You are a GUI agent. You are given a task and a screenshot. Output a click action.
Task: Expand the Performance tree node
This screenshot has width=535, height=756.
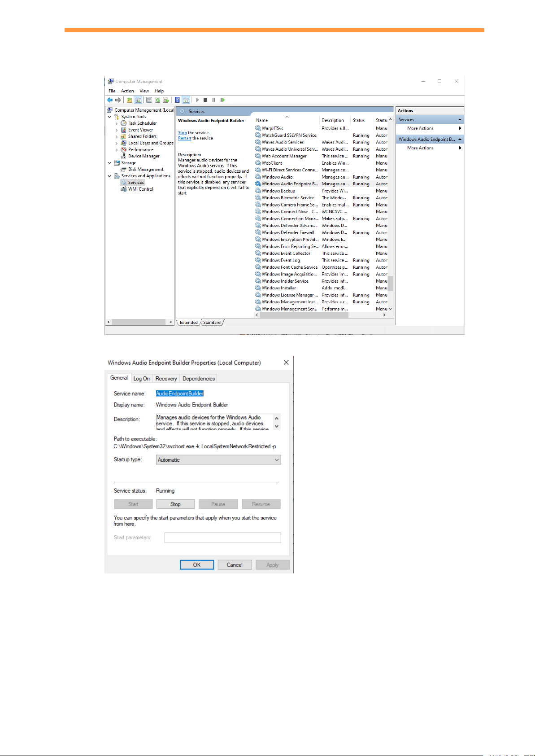tap(117, 150)
